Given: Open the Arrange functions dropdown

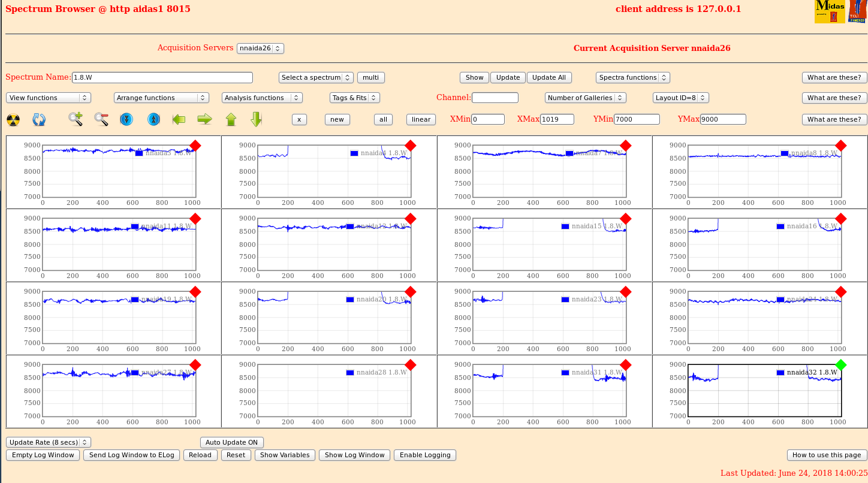Looking at the screenshot, I should tap(161, 98).
